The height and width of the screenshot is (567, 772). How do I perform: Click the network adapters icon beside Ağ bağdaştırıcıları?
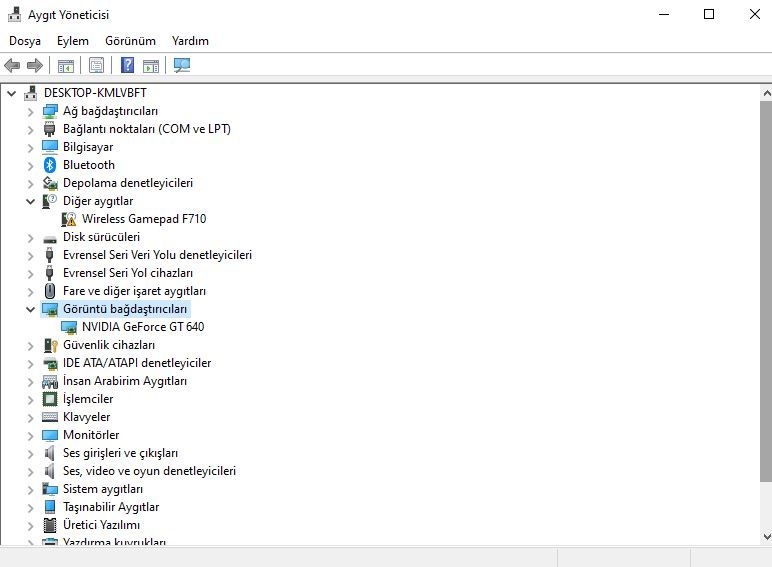pyautogui.click(x=50, y=111)
